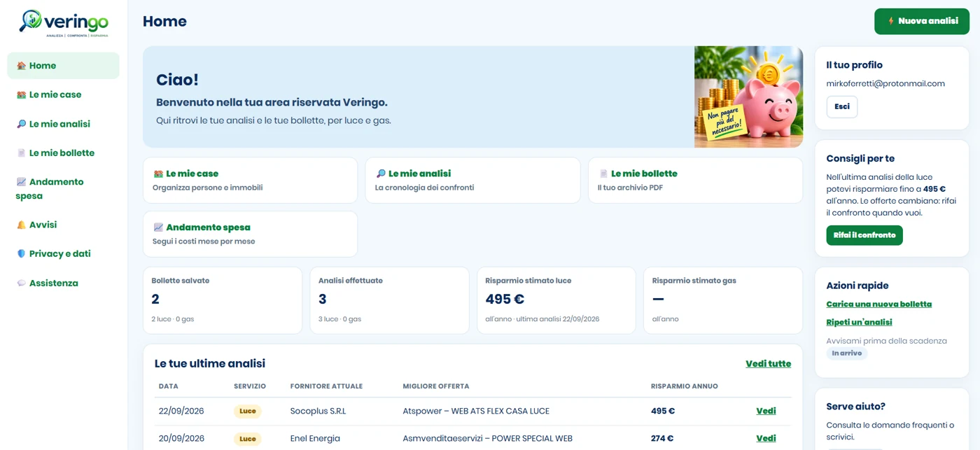
Task: Log out with the Esci button
Action: coord(842,107)
